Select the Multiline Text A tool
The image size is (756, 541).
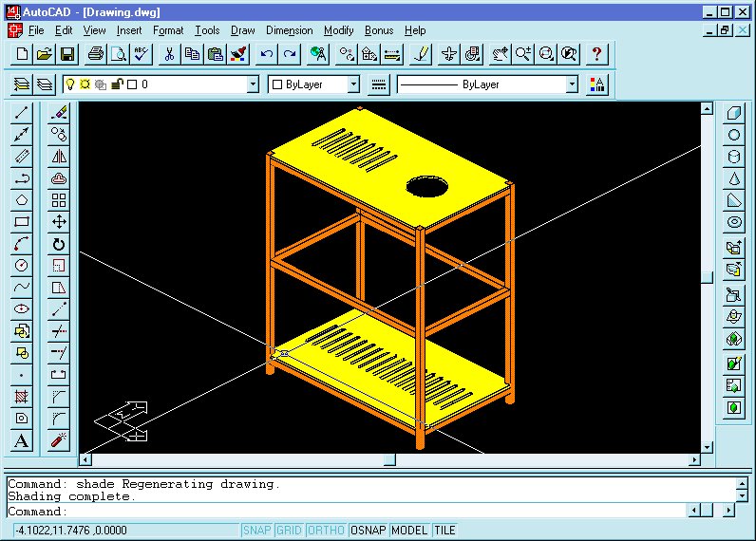click(x=21, y=440)
